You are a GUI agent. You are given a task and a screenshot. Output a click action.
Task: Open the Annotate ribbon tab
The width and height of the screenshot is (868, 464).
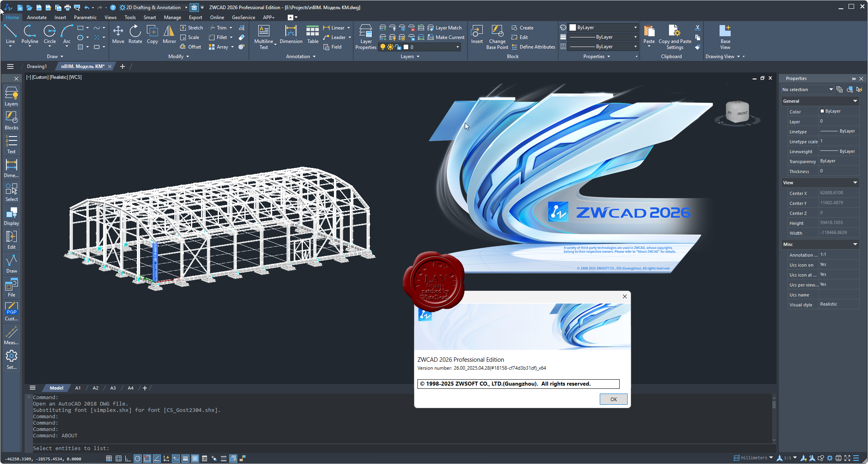coord(37,18)
